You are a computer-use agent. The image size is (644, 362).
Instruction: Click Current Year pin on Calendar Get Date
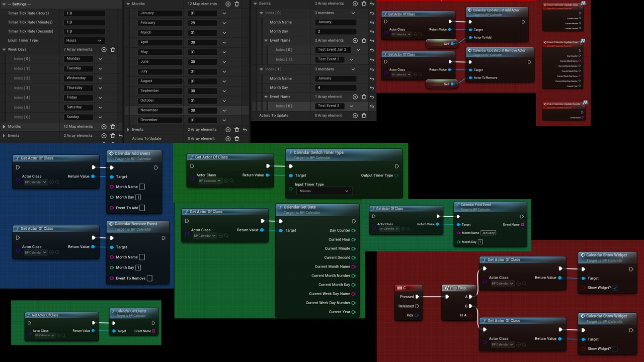pyautogui.click(x=354, y=312)
